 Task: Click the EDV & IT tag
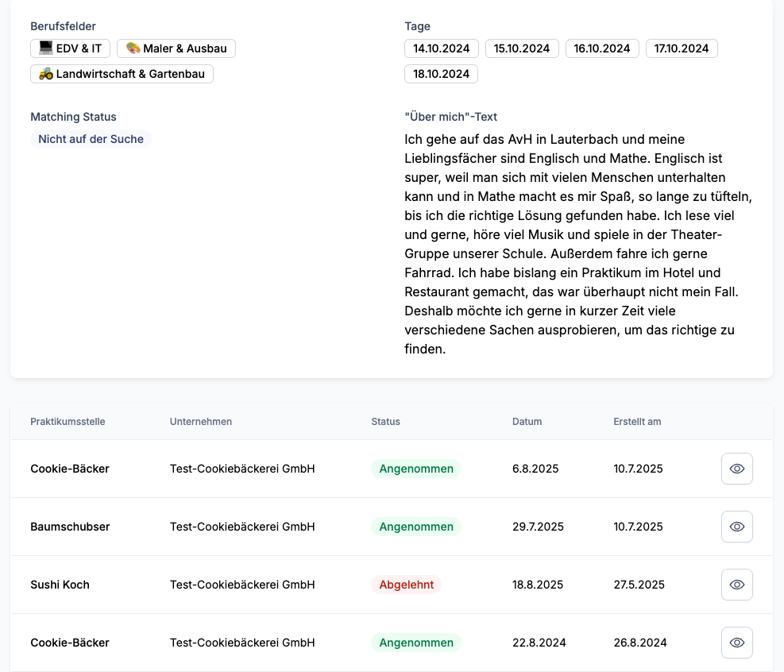[71, 48]
